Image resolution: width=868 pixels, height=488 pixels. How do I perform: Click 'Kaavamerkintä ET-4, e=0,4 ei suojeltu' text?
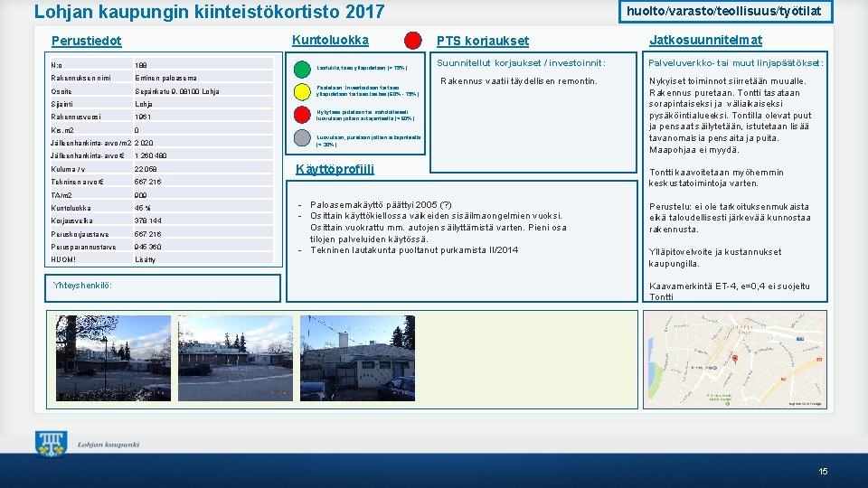click(x=729, y=286)
